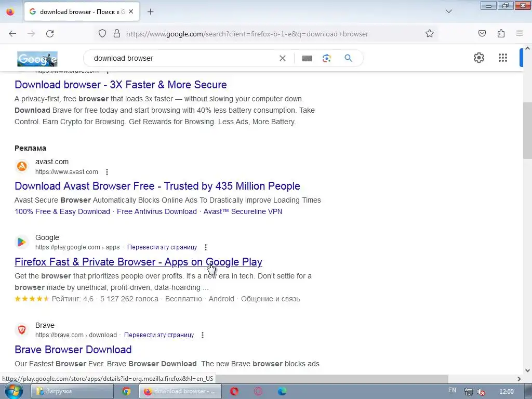Open the muted volume tray icon
This screenshot has width=532, height=399.
481,392
